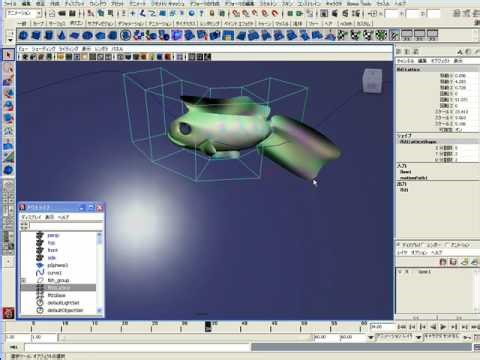Click the current frame marker on timeline
This screenshot has width=480, height=360.
click(208, 326)
